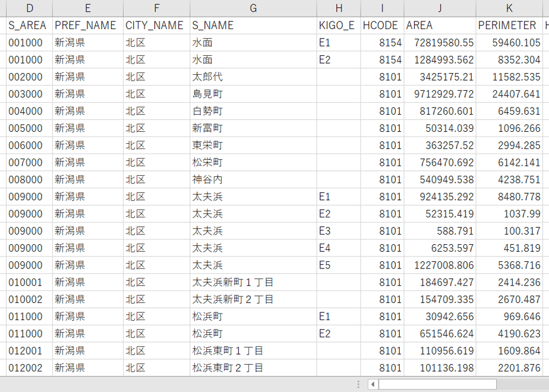Select perimeter cell 6142.141
This screenshot has width=549, height=392.
(x=509, y=163)
